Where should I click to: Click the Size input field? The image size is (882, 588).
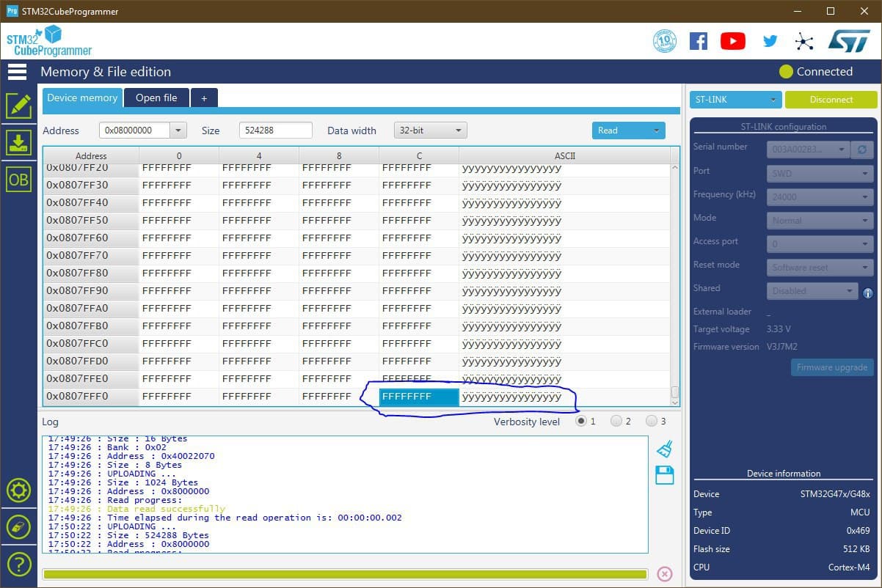coord(276,131)
